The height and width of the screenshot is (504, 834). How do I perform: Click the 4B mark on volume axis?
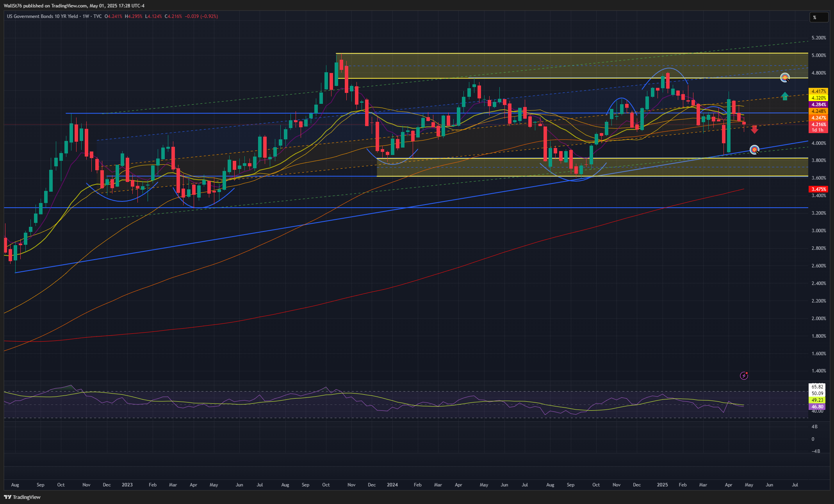[814, 427]
